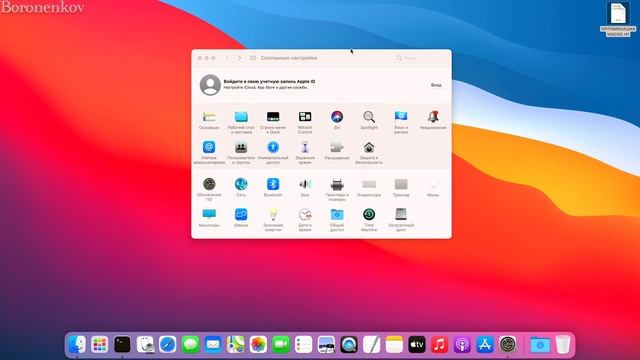Open the Siri preferences icon

pos(337,117)
